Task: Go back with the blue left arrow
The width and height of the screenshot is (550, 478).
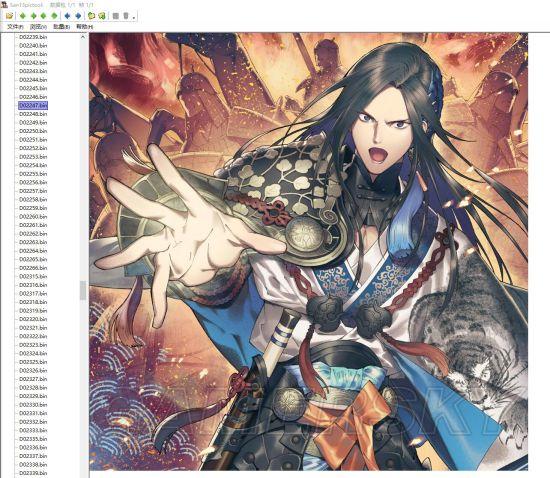Action: (67, 16)
